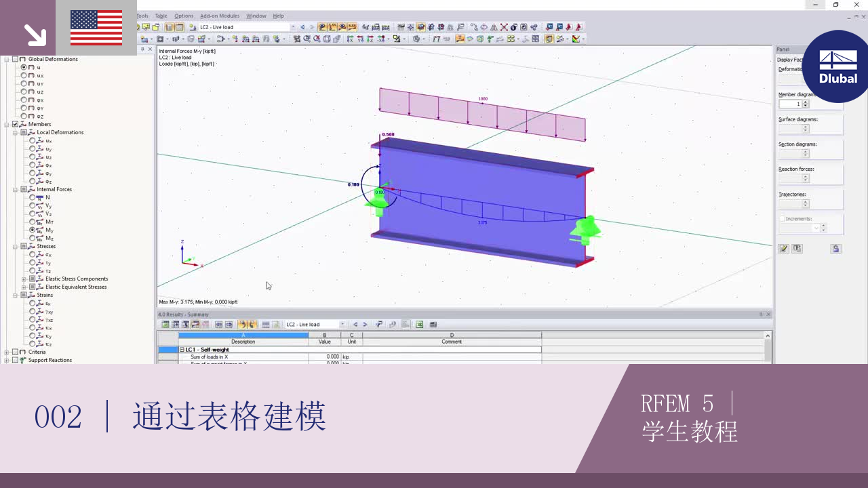Open the Excel export icon in results toolbar
Viewport: 868px width, 488px height.
(420, 325)
